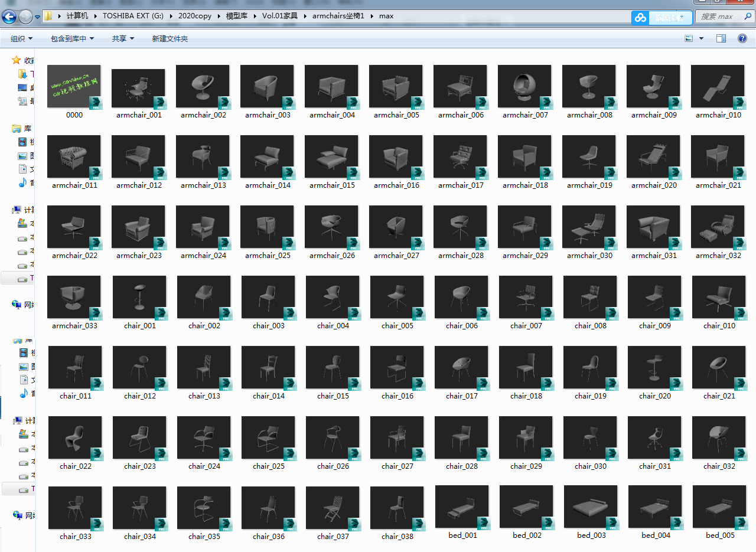Screen dimensions: 756x552
Task: Select the bed_003 thumbnail
Action: point(590,507)
